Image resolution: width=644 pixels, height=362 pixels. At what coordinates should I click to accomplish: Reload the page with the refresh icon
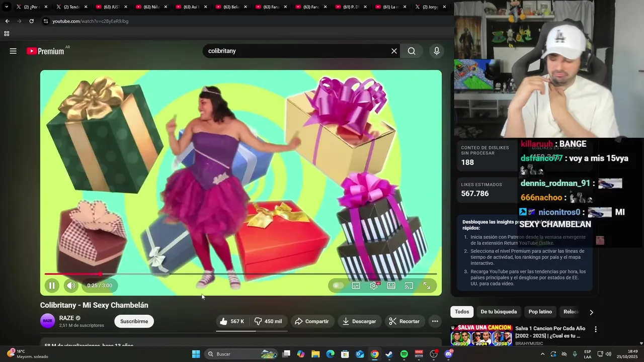coord(31,21)
